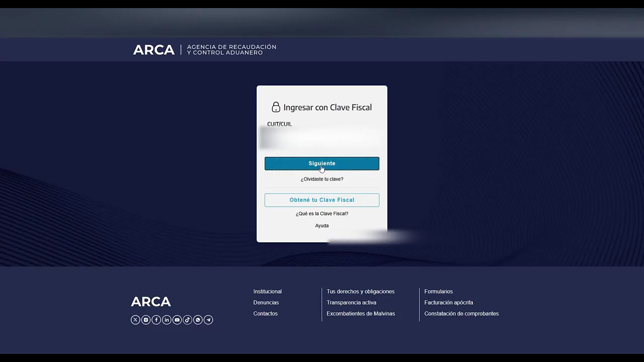Open ARCA's WhatsApp icon in footer
Image resolution: width=644 pixels, height=362 pixels.
(198, 320)
